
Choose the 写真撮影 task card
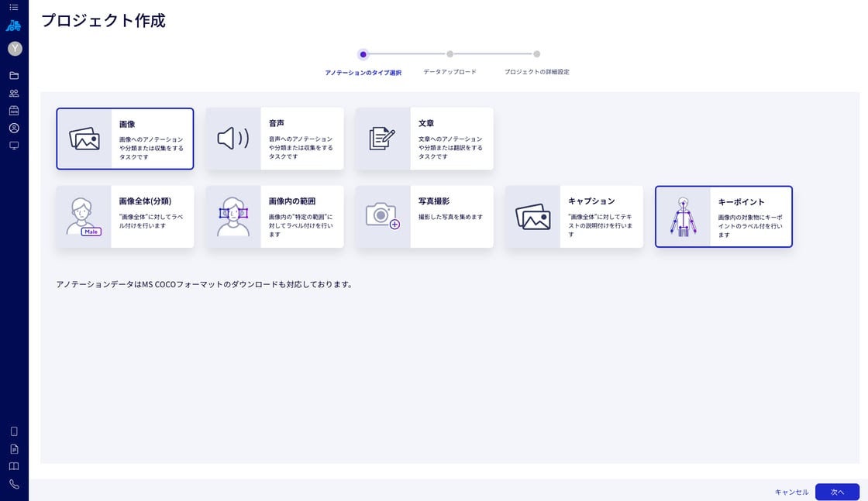(x=425, y=217)
